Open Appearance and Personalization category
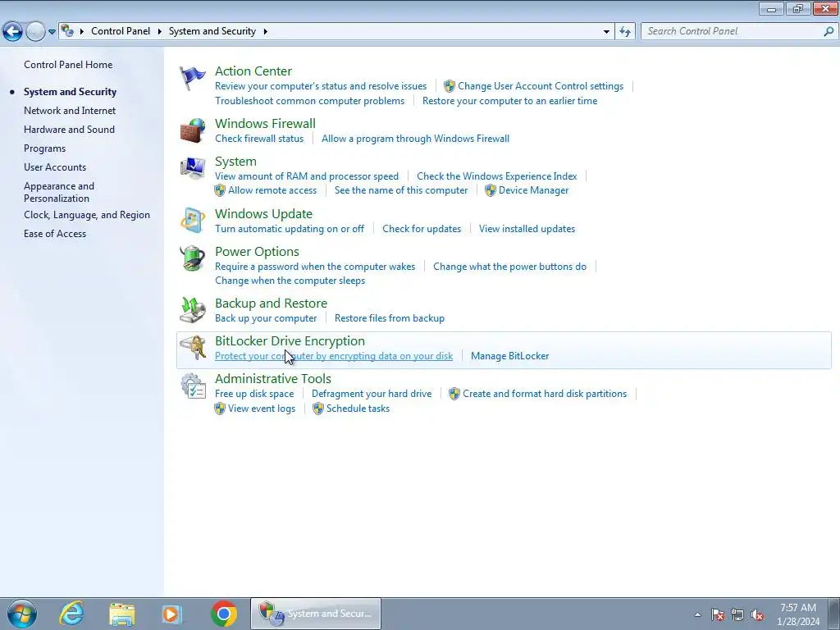This screenshot has width=840, height=630. click(x=59, y=192)
